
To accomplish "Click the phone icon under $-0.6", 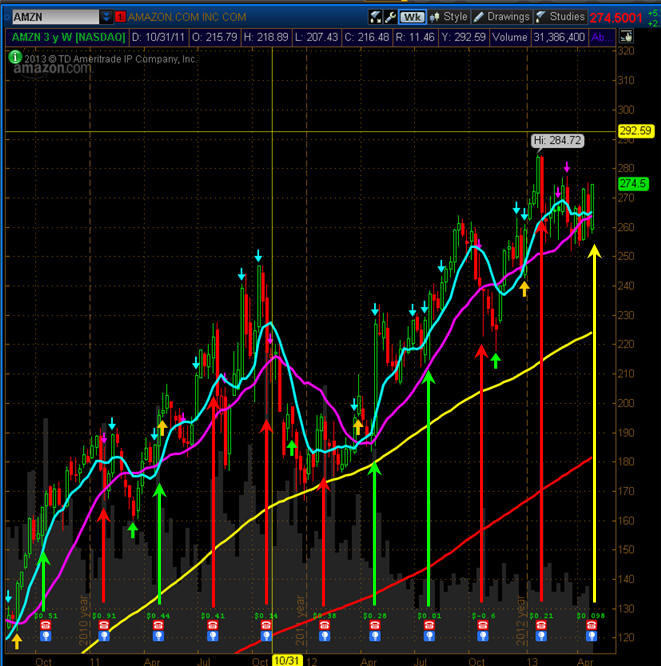I will (x=483, y=625).
